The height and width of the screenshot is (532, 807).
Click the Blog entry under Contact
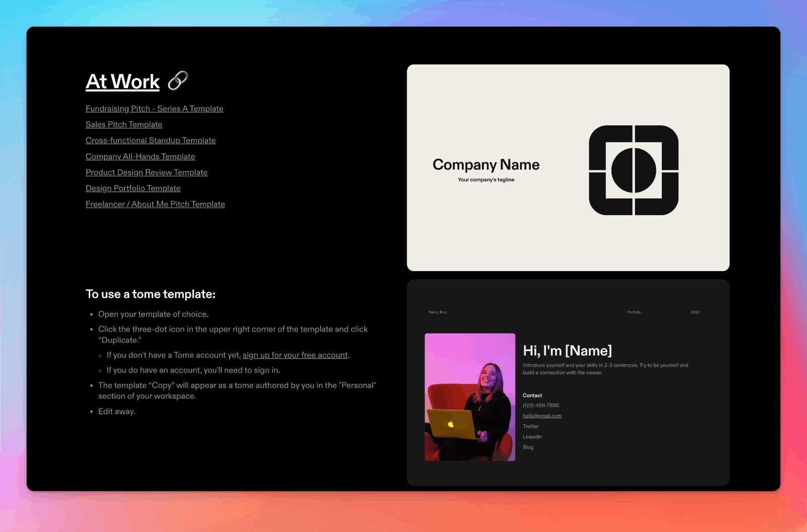[528, 447]
